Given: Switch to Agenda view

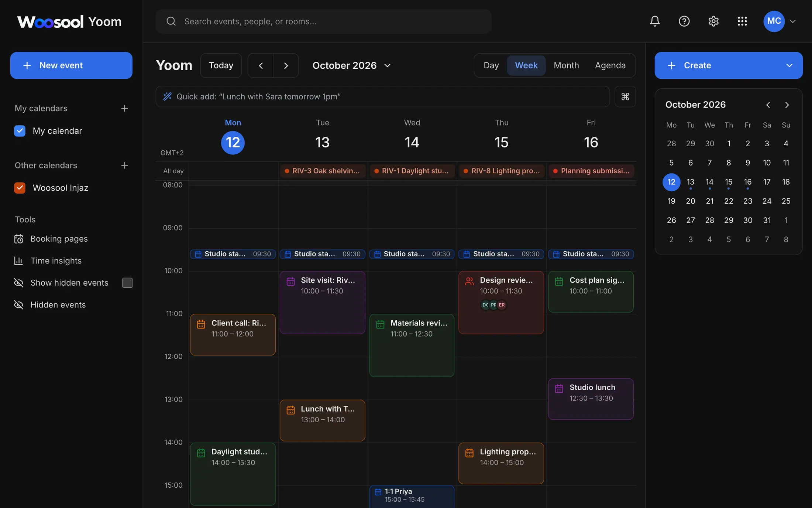Looking at the screenshot, I should pos(610,65).
